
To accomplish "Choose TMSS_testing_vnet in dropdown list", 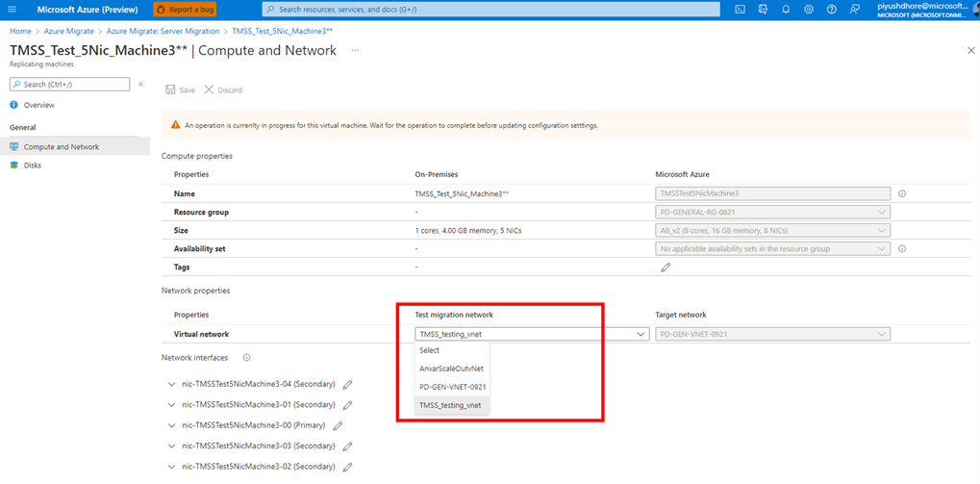I will (453, 405).
